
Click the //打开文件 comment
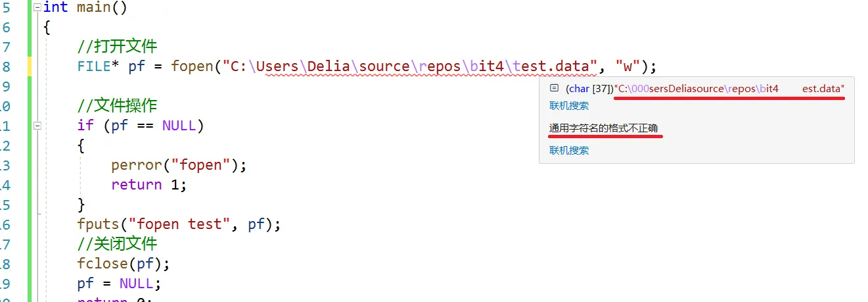(117, 47)
